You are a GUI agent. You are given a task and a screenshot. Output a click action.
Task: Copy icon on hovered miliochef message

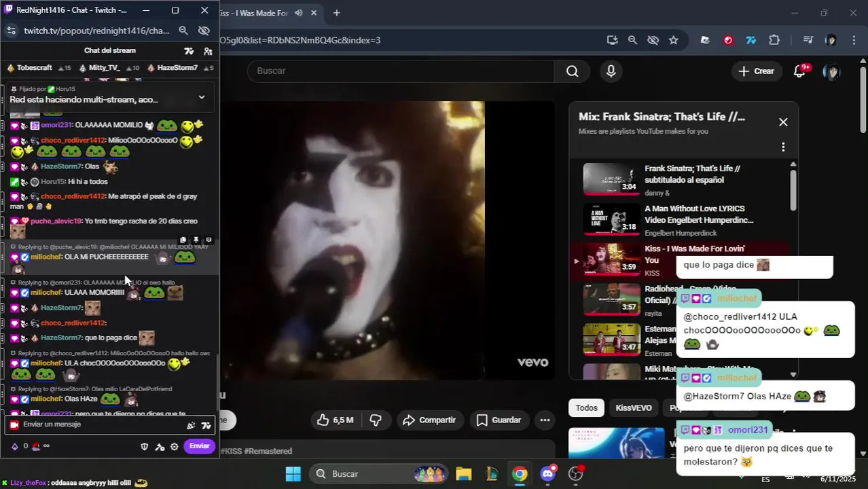tap(183, 240)
